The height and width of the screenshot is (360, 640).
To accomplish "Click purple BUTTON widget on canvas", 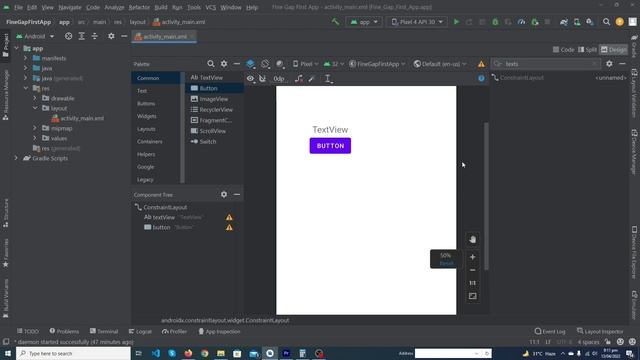I will coord(330,146).
